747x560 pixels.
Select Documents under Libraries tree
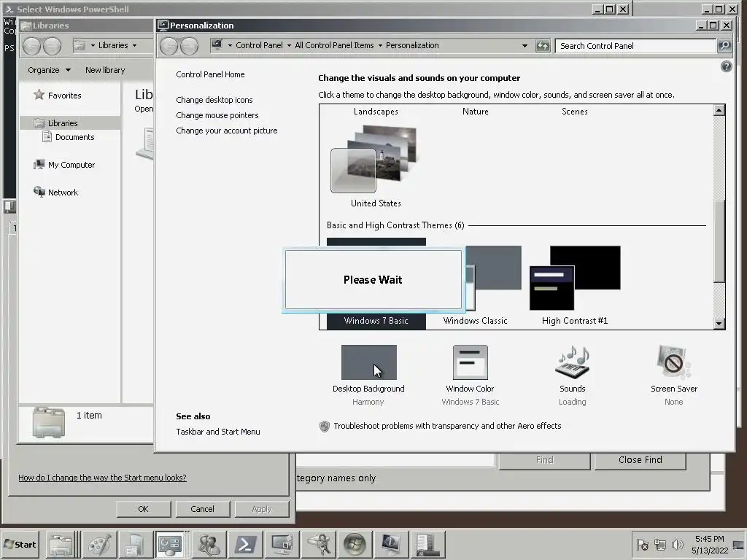pyautogui.click(x=69, y=137)
